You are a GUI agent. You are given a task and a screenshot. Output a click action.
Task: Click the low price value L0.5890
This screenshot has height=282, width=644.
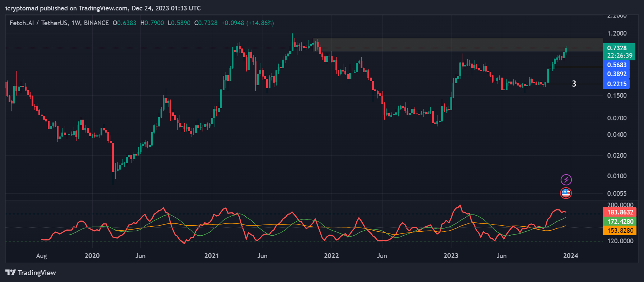(179, 23)
